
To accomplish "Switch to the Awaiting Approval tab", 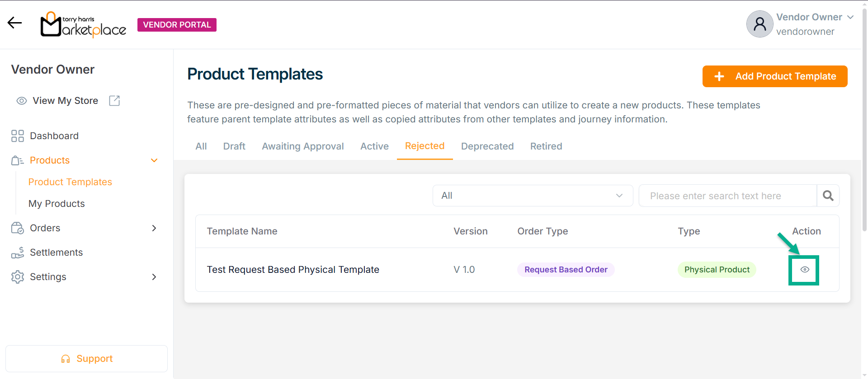I will (303, 146).
